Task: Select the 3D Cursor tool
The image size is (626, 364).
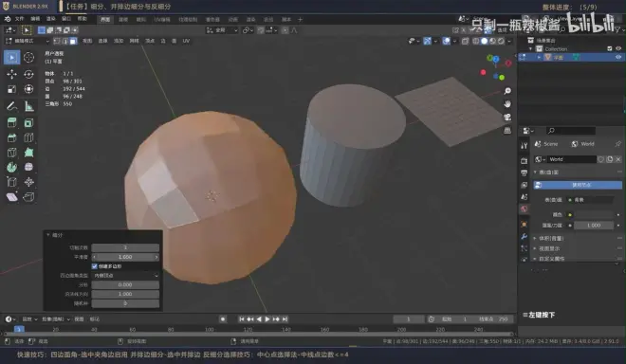Action: coord(28,58)
